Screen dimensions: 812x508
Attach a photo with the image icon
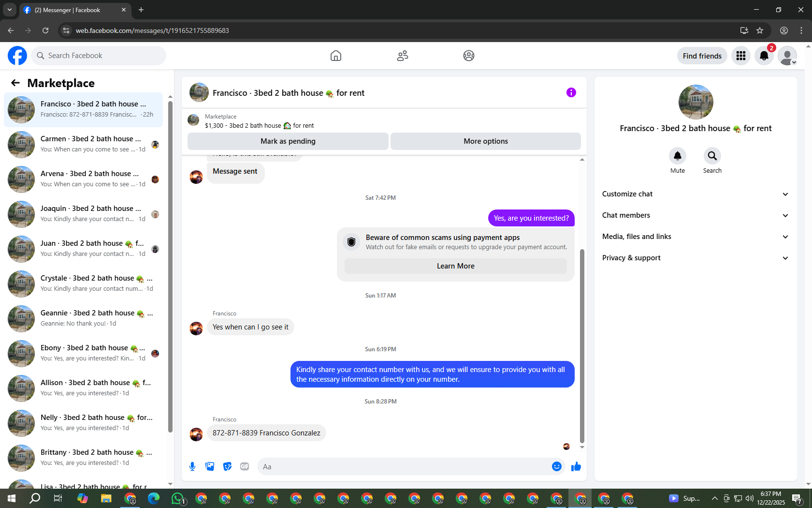click(x=210, y=466)
